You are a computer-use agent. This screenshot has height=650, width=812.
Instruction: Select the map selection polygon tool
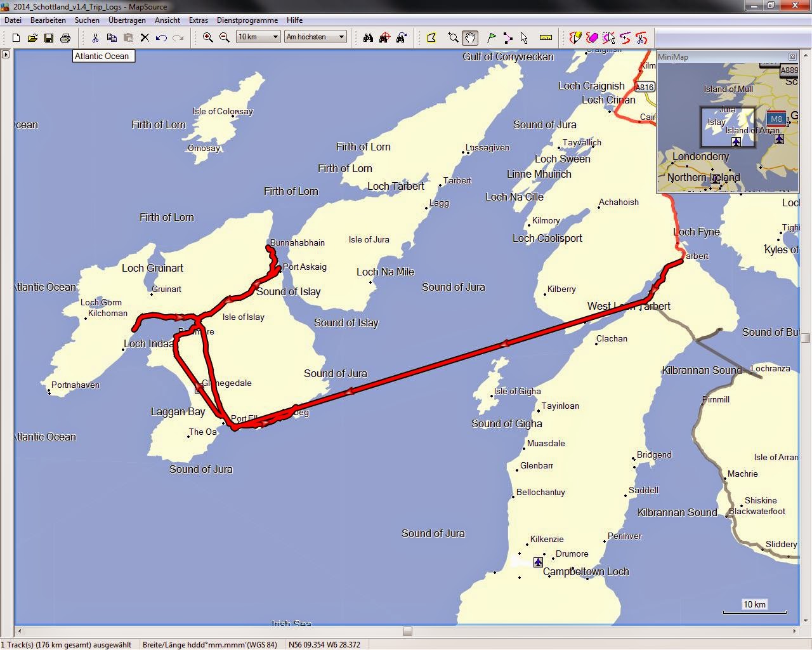[431, 38]
